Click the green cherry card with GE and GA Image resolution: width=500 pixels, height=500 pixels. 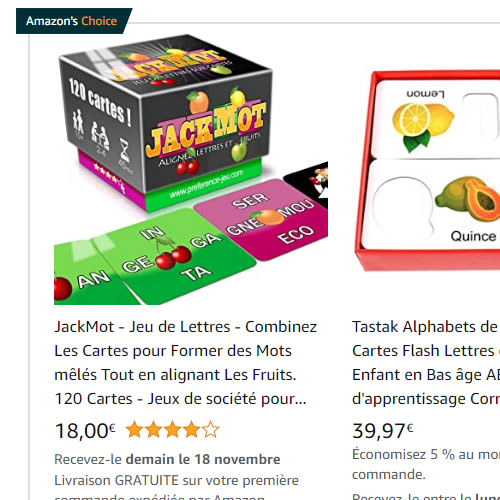175,255
